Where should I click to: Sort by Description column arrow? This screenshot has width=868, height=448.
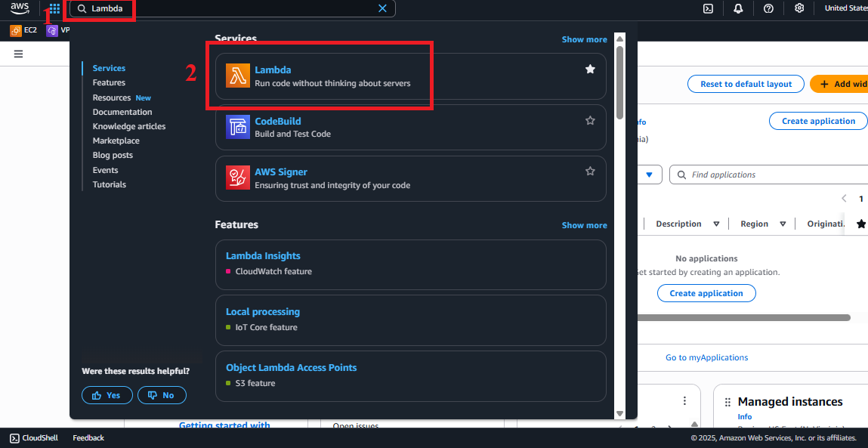[716, 224]
